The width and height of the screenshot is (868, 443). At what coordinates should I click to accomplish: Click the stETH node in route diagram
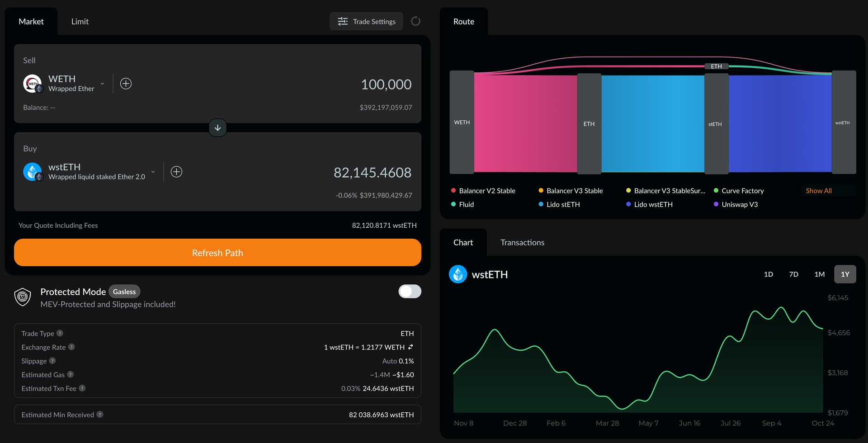pos(717,124)
